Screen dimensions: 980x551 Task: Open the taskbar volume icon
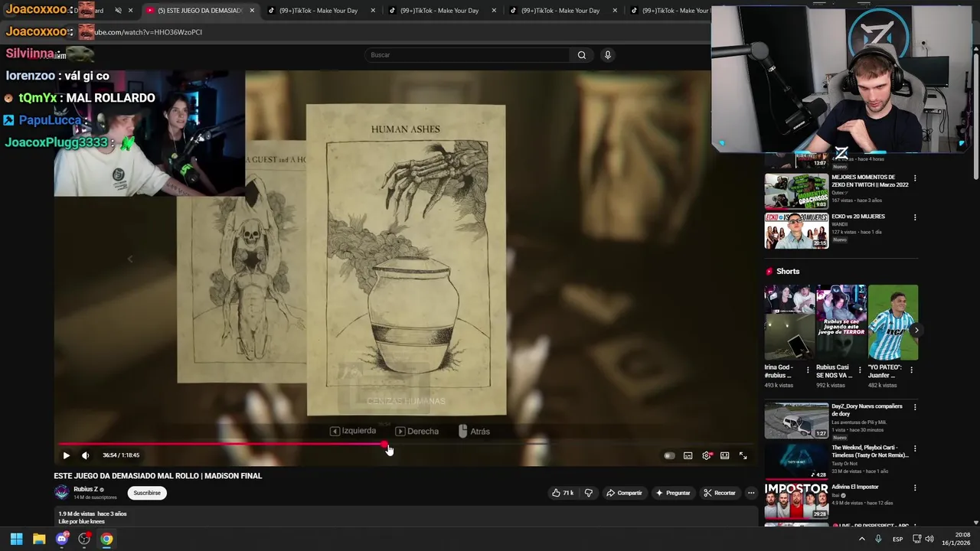(929, 539)
